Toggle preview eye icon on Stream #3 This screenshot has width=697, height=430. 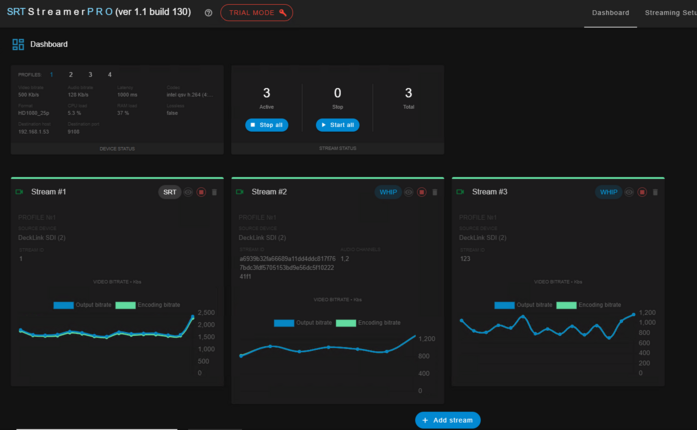pyautogui.click(x=629, y=192)
